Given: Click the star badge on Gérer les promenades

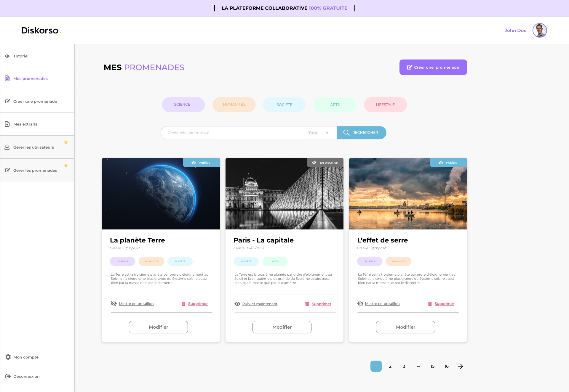Looking at the screenshot, I should coord(66,165).
